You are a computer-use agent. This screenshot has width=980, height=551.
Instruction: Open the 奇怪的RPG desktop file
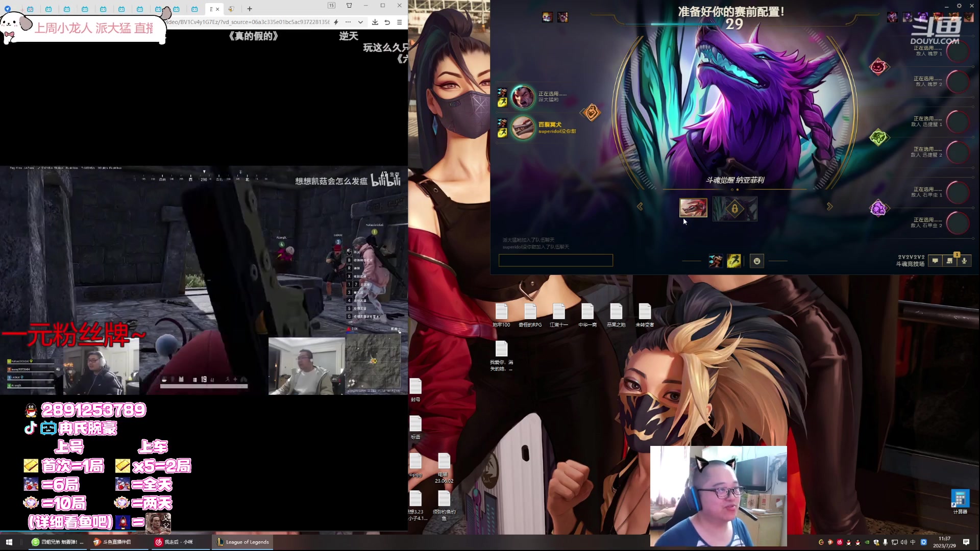pyautogui.click(x=530, y=315)
